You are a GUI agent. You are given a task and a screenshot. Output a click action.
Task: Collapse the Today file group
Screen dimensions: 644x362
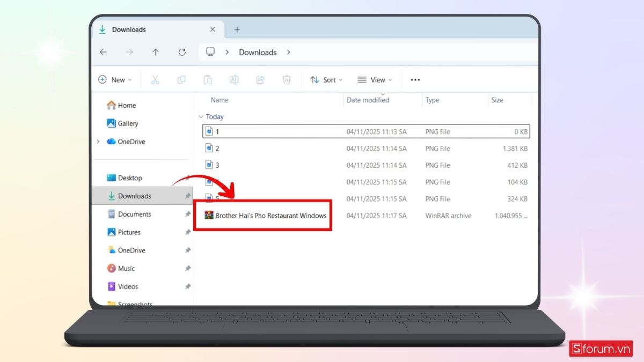(x=201, y=117)
